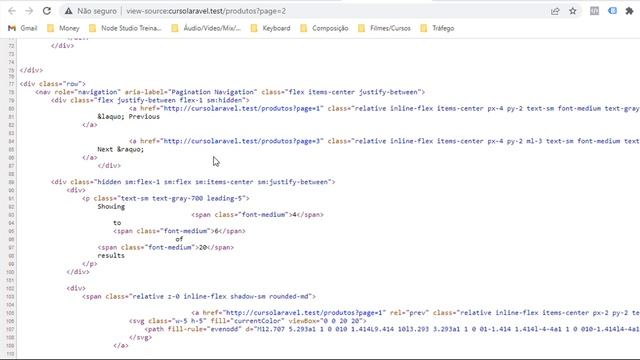Open the Composição bookmarks folder
640x360 pixels.
tap(324, 28)
